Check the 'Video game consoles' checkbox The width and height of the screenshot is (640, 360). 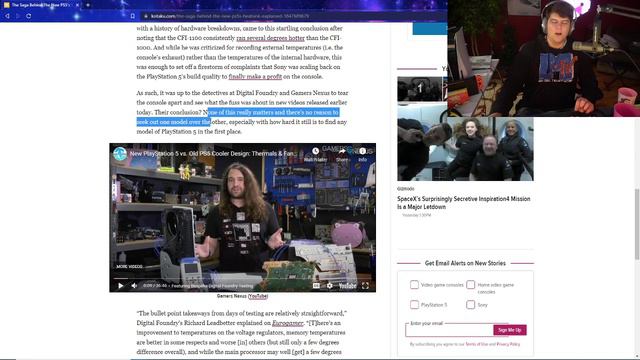point(414,284)
